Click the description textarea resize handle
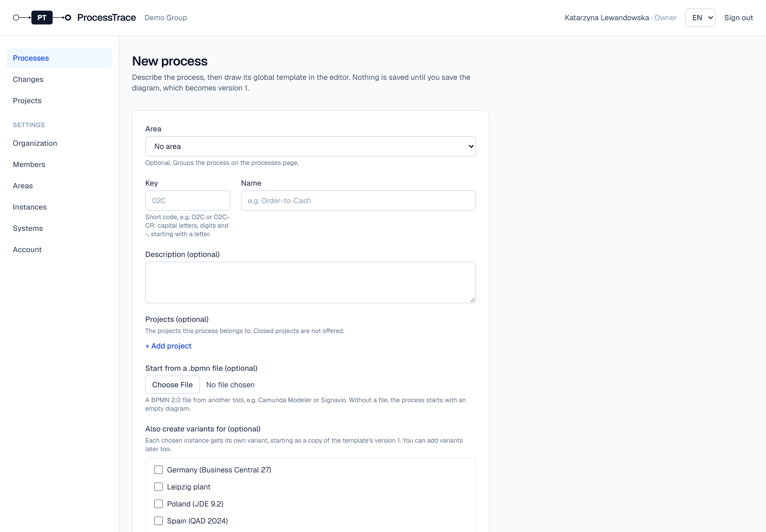Screen dimensions: 766x532 [x=472, y=300]
